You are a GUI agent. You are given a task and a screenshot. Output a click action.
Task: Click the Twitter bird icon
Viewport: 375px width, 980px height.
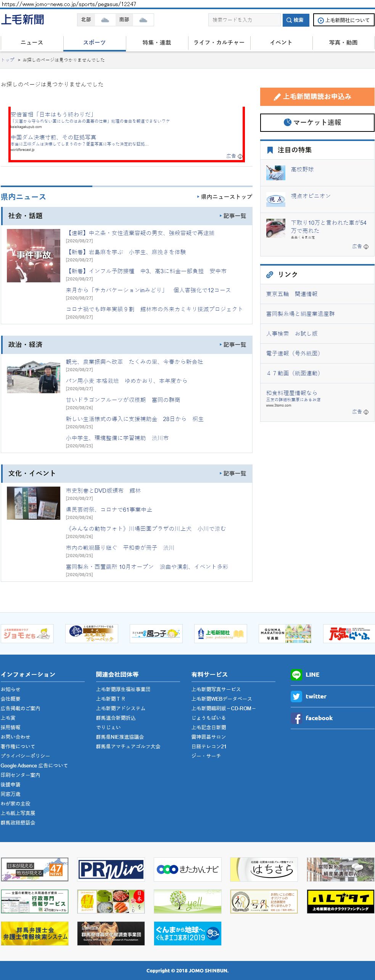[x=296, y=696]
